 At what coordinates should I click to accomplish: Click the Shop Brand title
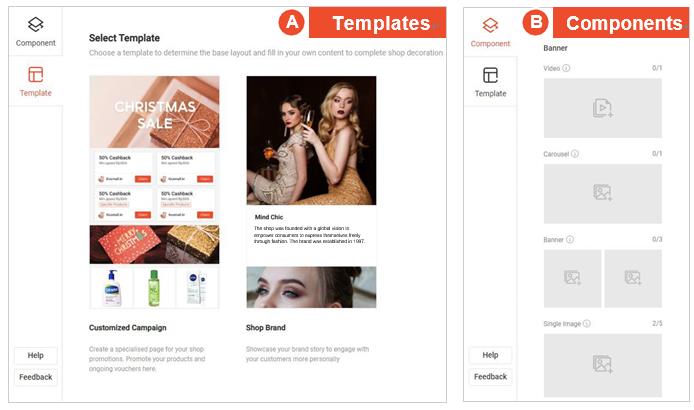[266, 328]
